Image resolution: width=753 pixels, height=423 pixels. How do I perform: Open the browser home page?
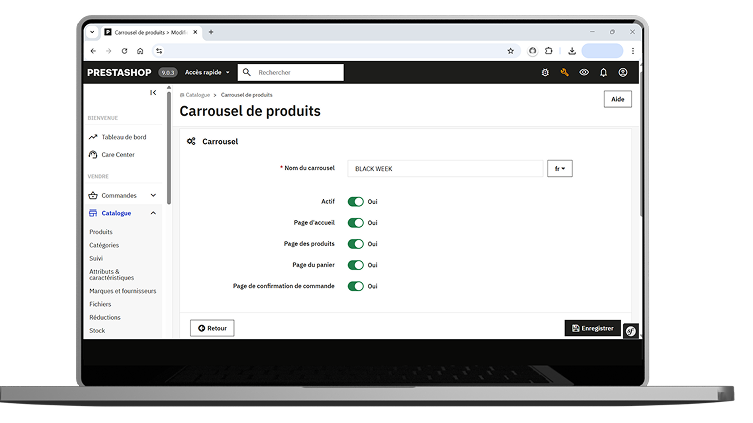pos(140,51)
